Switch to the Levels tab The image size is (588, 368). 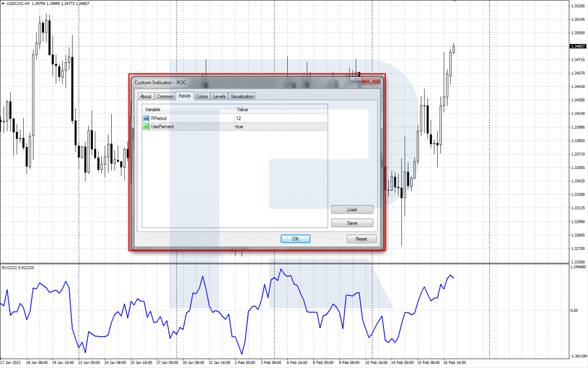pyautogui.click(x=219, y=96)
